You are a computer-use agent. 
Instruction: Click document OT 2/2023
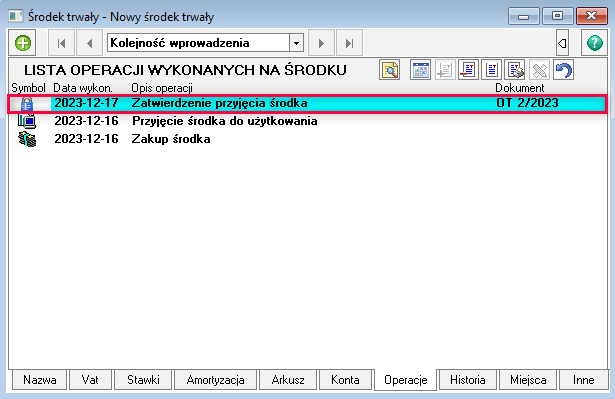point(527,103)
